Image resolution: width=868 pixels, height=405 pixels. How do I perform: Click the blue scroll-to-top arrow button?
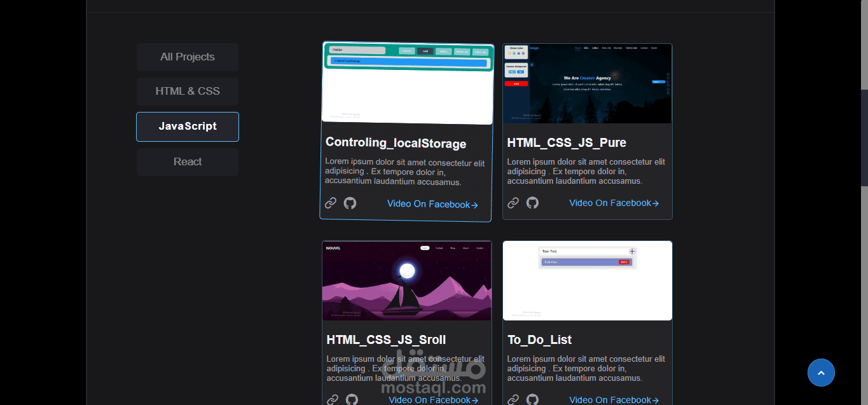pos(821,373)
